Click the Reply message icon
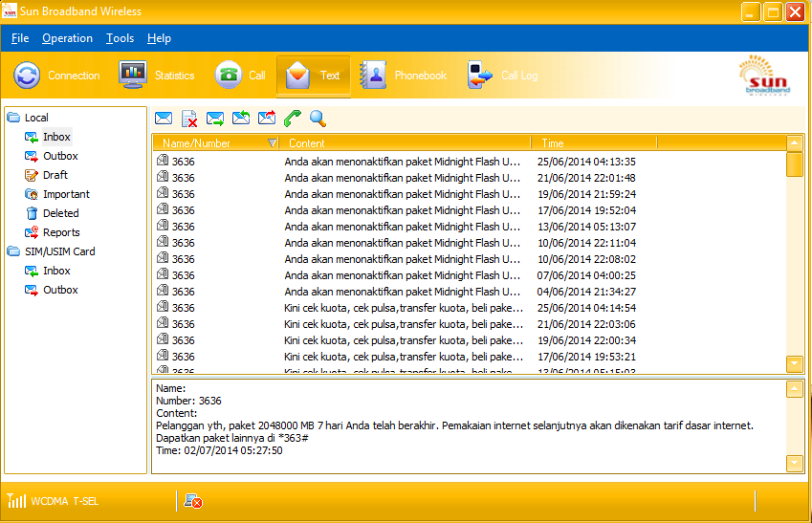Viewport: 812px width, 523px height. pos(241,118)
